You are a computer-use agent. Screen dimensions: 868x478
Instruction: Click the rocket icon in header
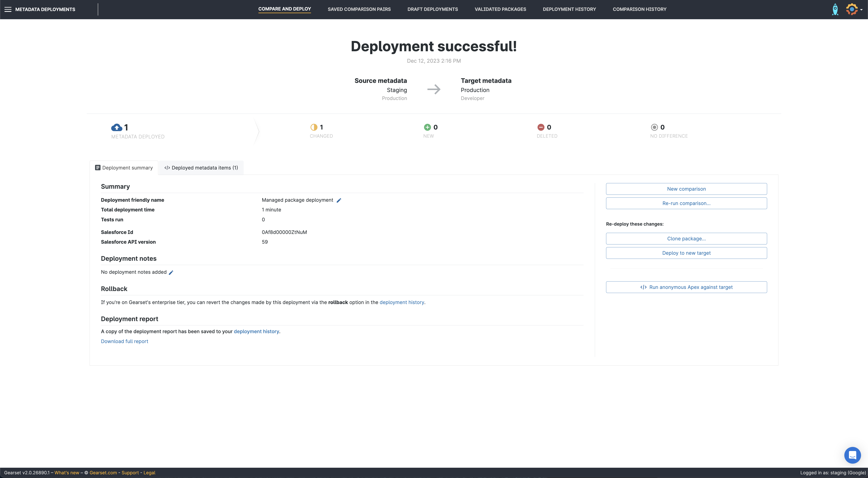coord(835,10)
